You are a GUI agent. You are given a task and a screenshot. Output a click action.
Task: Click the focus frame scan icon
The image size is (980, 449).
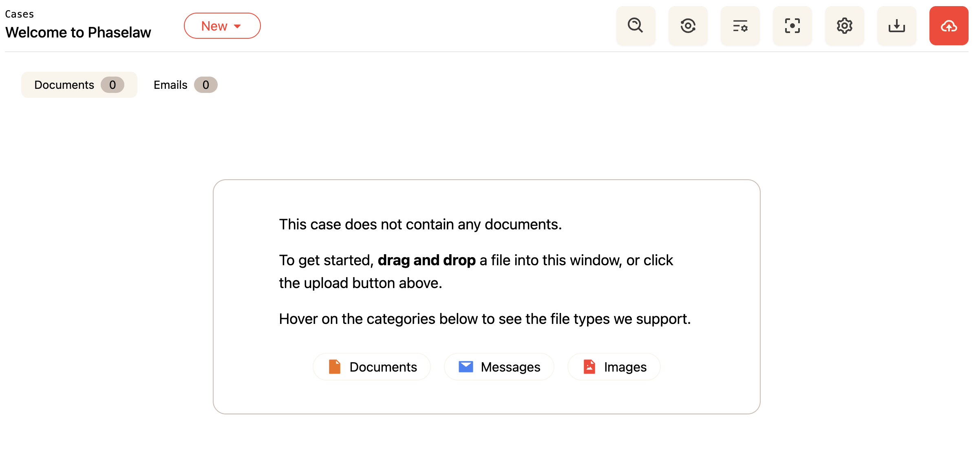point(792,26)
